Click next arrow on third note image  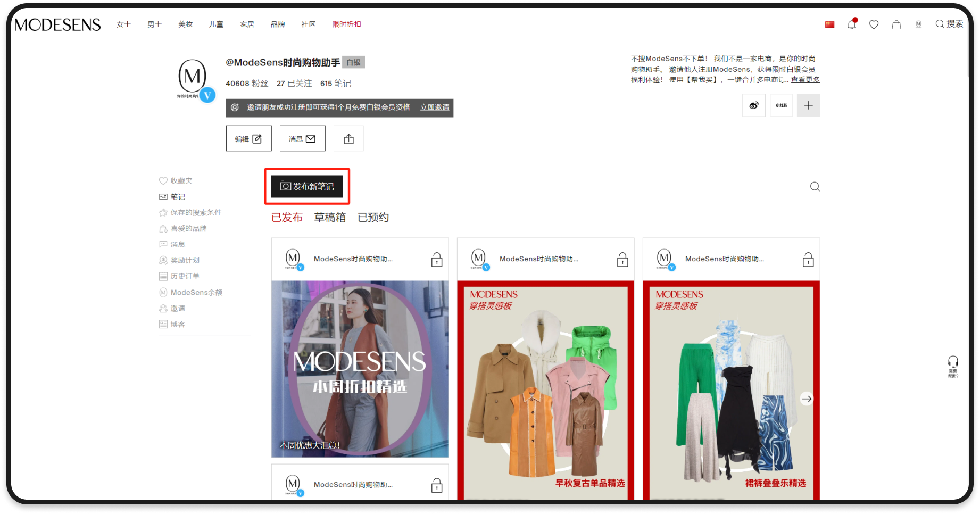pos(807,399)
